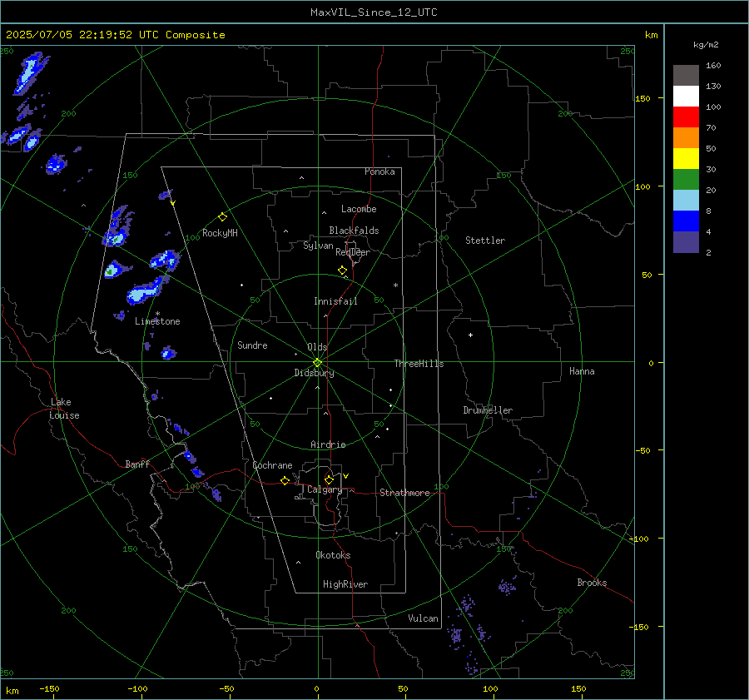Click the Ponoka town label

point(379,171)
